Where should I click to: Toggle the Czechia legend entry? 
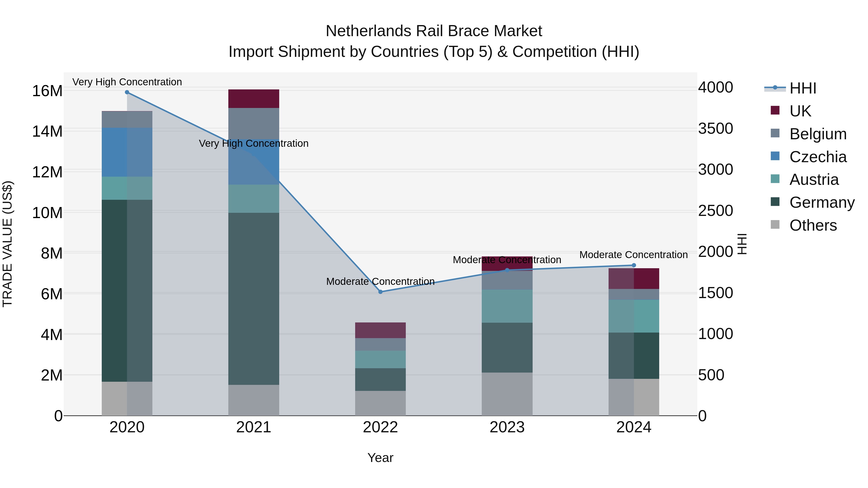pyautogui.click(x=808, y=157)
